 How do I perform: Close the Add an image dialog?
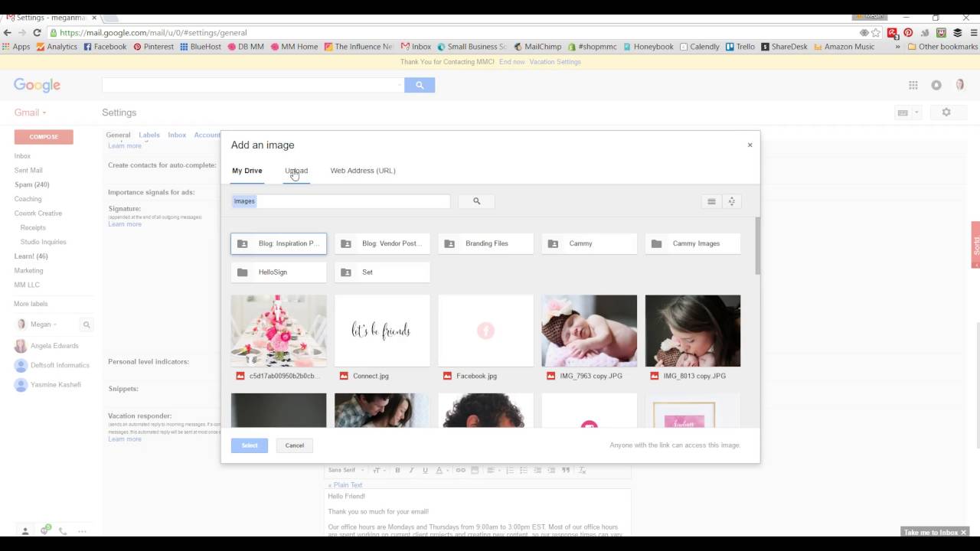tap(750, 145)
